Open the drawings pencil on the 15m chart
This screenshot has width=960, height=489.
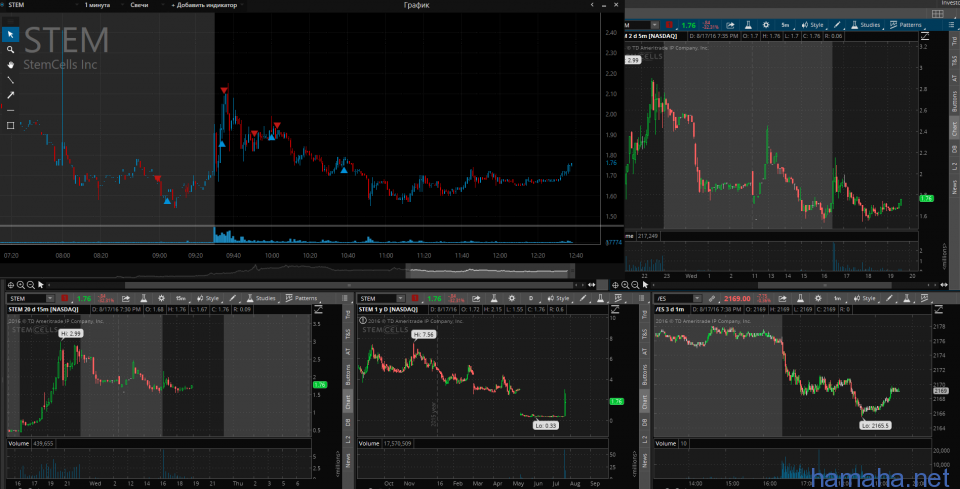(233, 299)
